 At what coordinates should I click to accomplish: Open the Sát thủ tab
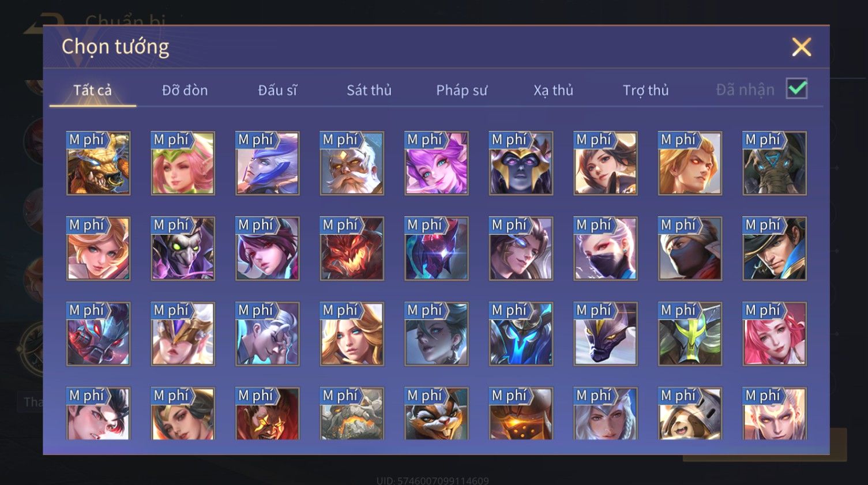tap(369, 90)
